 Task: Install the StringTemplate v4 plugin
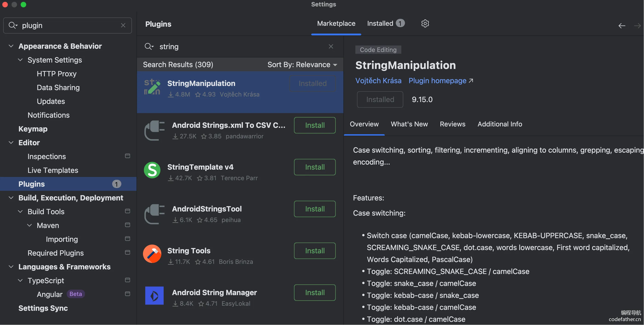click(x=314, y=167)
